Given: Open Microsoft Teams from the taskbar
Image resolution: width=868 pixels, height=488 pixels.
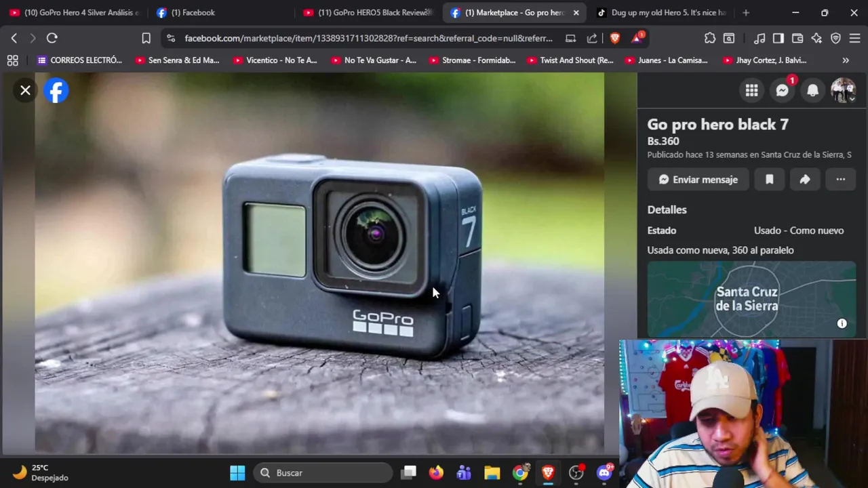Looking at the screenshot, I should [464, 473].
